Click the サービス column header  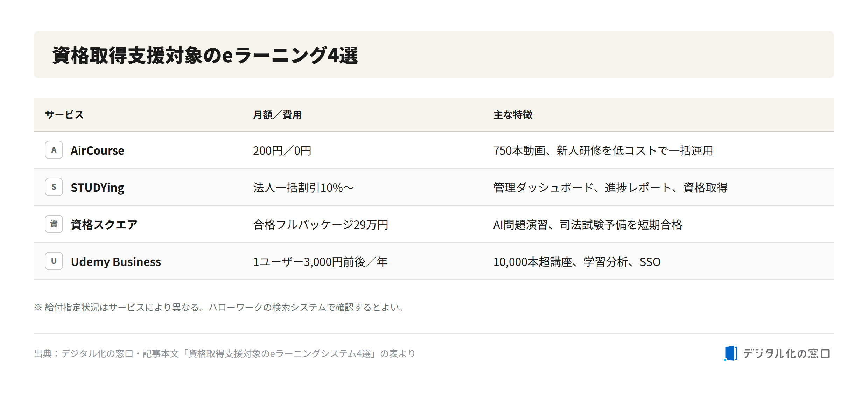(x=64, y=115)
